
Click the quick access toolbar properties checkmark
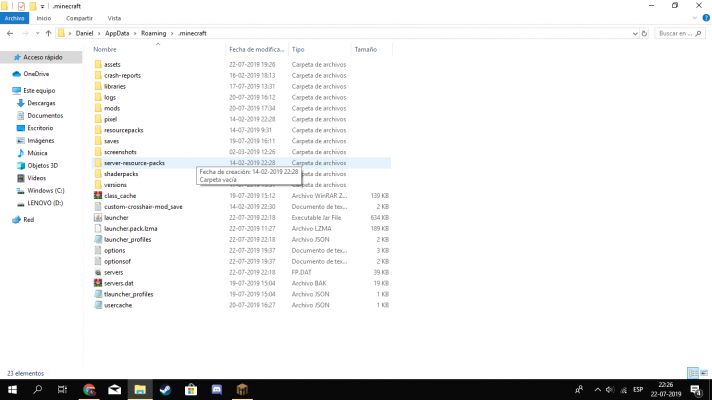21,6
